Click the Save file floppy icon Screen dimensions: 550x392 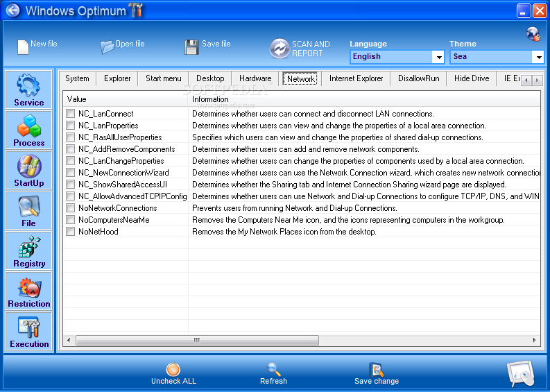pos(191,47)
